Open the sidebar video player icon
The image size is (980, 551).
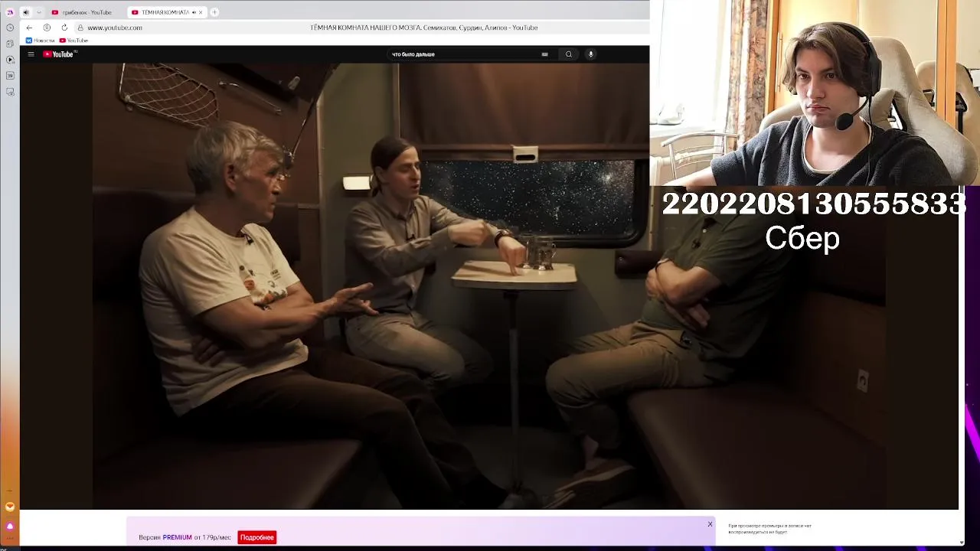pos(10,60)
